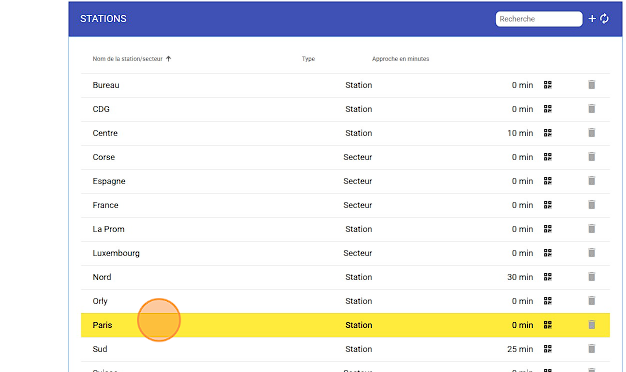The height and width of the screenshot is (372, 626).
Task: Open QR code for Paris station
Action: 548,325
